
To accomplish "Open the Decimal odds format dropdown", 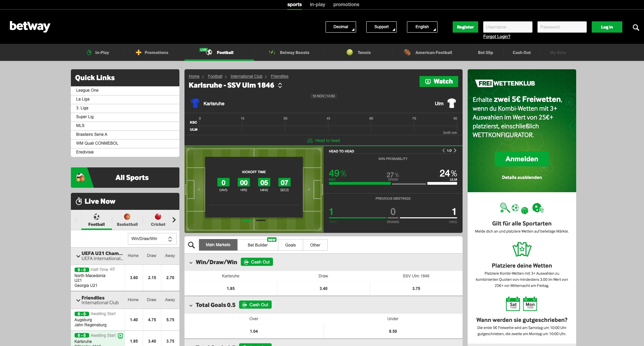I will (340, 27).
